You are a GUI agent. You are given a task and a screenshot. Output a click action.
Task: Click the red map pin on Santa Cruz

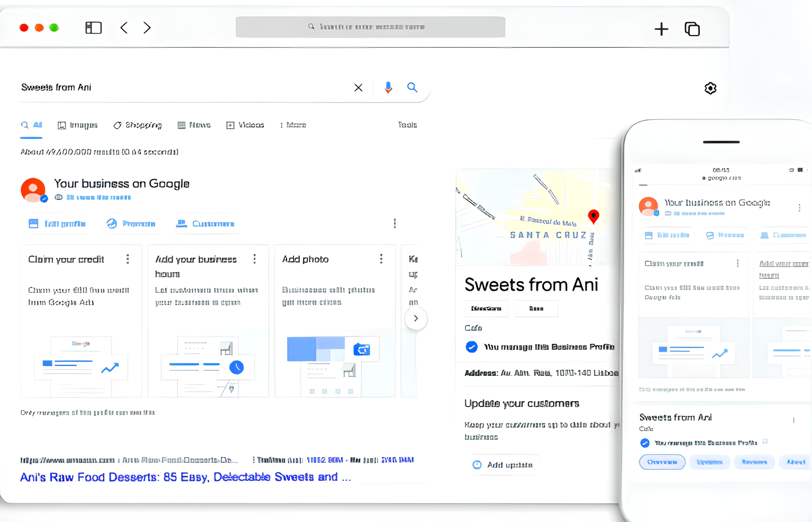coord(594,216)
